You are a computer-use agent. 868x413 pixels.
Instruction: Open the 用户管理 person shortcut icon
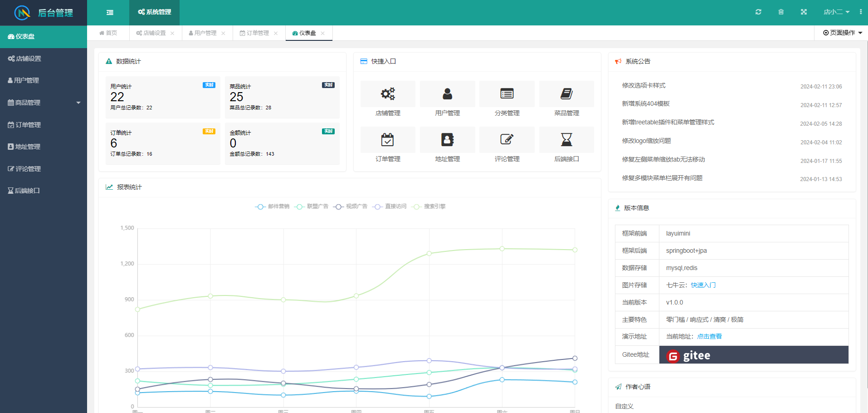coord(447,94)
